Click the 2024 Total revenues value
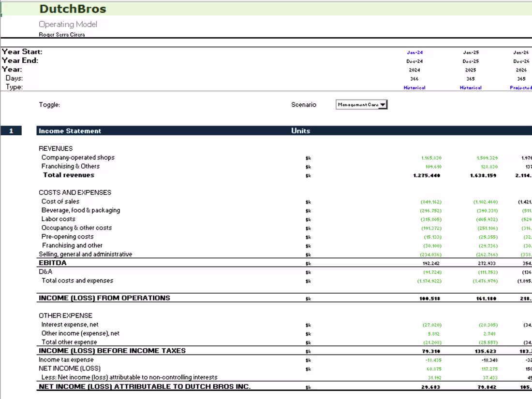This screenshot has width=532, height=399. (x=427, y=176)
